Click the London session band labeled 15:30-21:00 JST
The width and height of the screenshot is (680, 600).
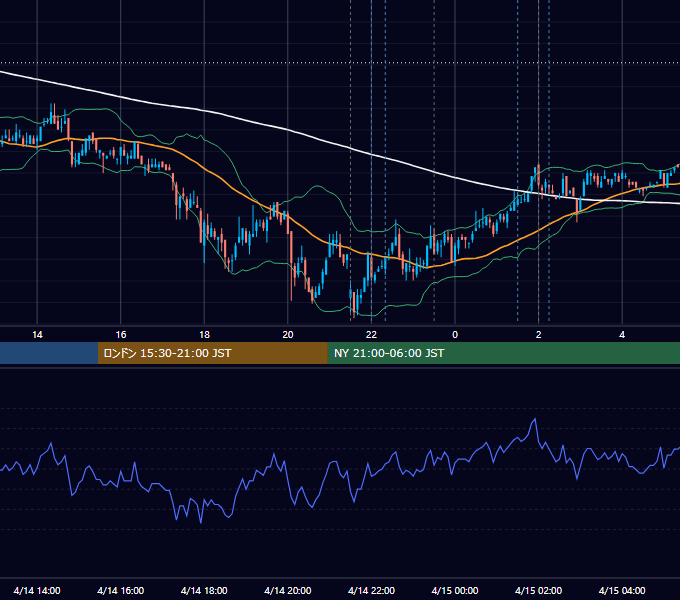tap(212, 353)
